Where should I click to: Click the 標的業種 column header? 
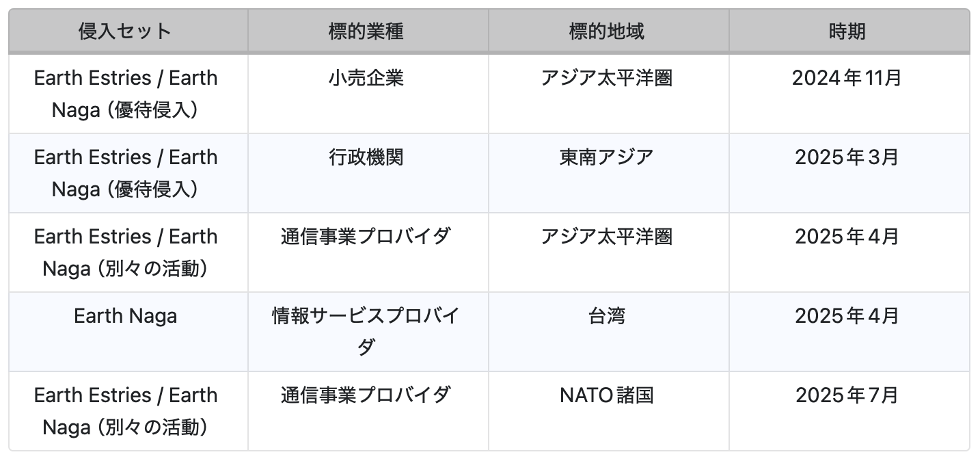click(366, 31)
